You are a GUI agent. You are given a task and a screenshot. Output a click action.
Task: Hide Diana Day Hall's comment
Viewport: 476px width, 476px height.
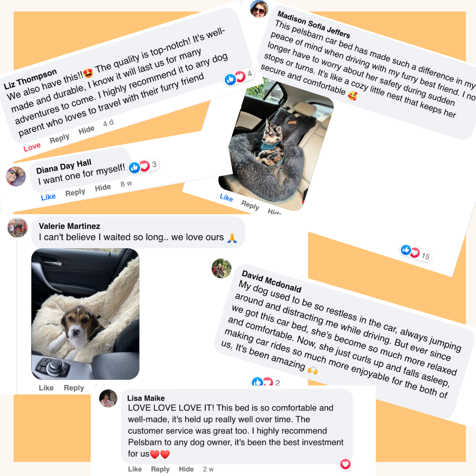[103, 188]
